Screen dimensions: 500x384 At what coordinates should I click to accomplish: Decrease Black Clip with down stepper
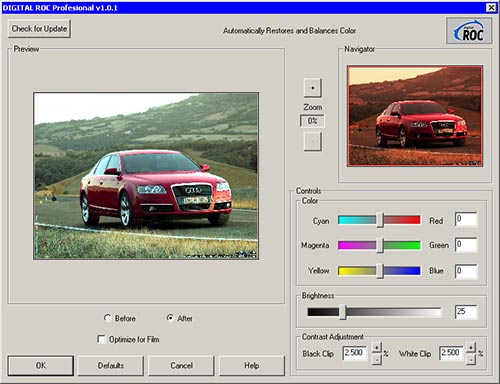(376, 359)
